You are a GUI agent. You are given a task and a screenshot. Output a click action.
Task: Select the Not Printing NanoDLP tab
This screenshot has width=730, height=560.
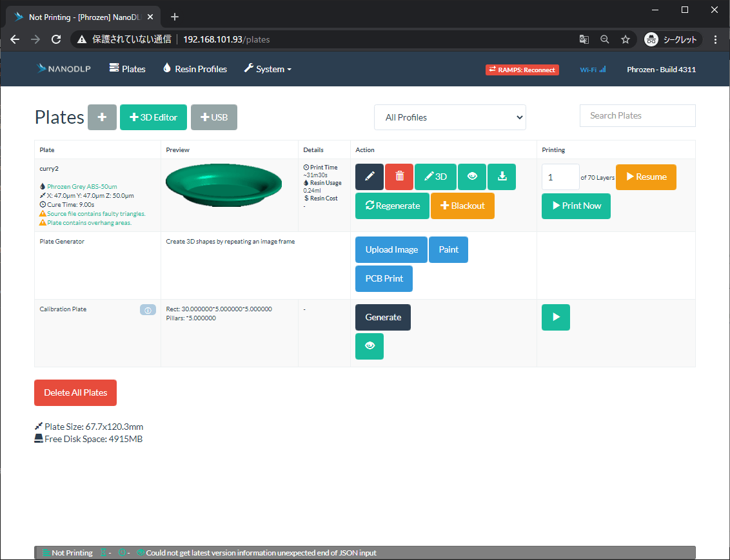83,17
